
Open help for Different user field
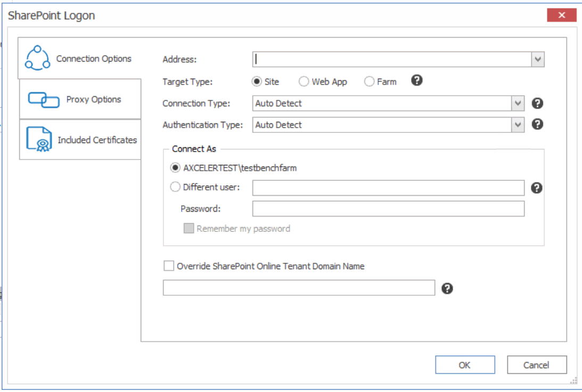537,187
